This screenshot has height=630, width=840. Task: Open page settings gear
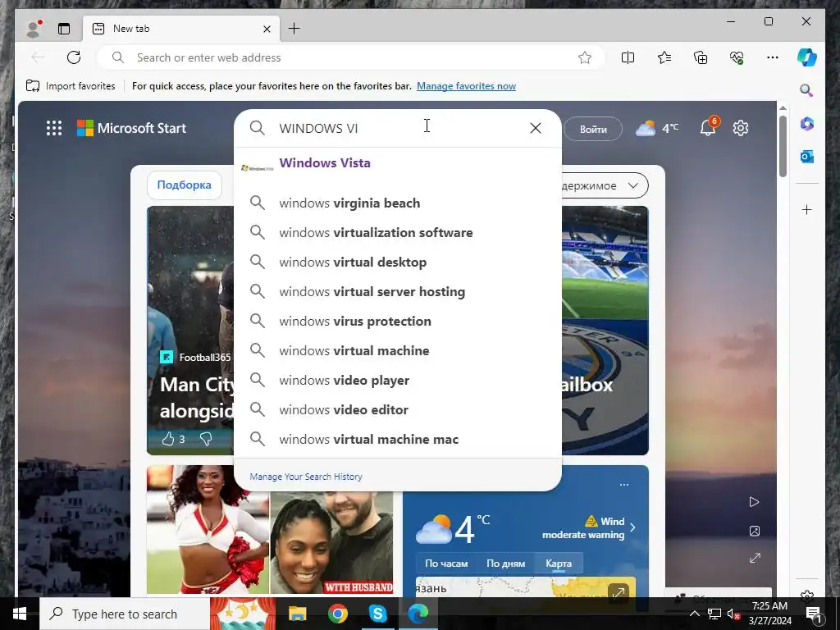(741, 128)
